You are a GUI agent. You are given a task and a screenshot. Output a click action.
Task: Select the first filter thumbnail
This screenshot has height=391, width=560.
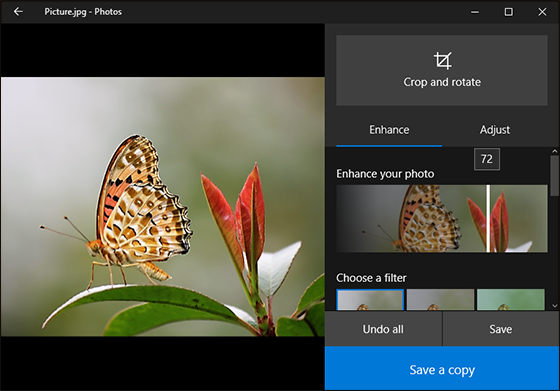[370, 300]
